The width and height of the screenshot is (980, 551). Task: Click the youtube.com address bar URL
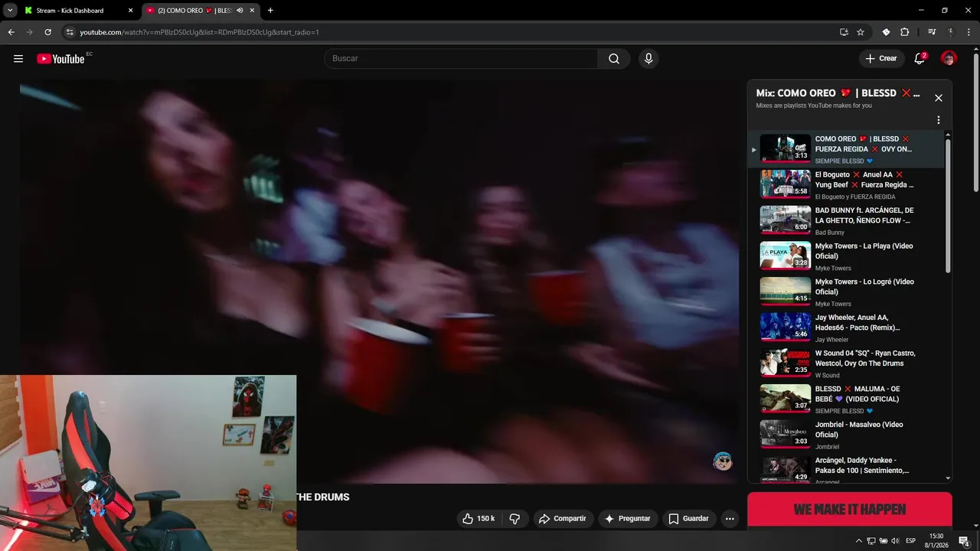[x=199, y=32]
